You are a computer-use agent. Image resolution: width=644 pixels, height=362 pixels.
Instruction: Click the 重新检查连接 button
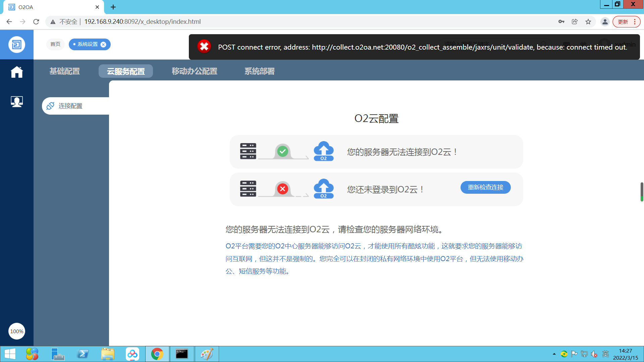(485, 187)
